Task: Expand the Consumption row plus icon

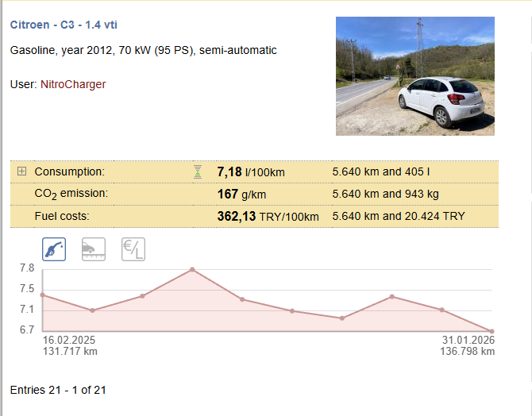Action: (x=21, y=171)
